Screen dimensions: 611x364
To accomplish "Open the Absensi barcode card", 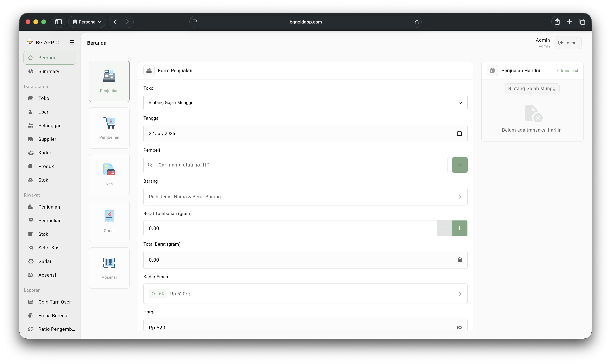I will coord(109,268).
